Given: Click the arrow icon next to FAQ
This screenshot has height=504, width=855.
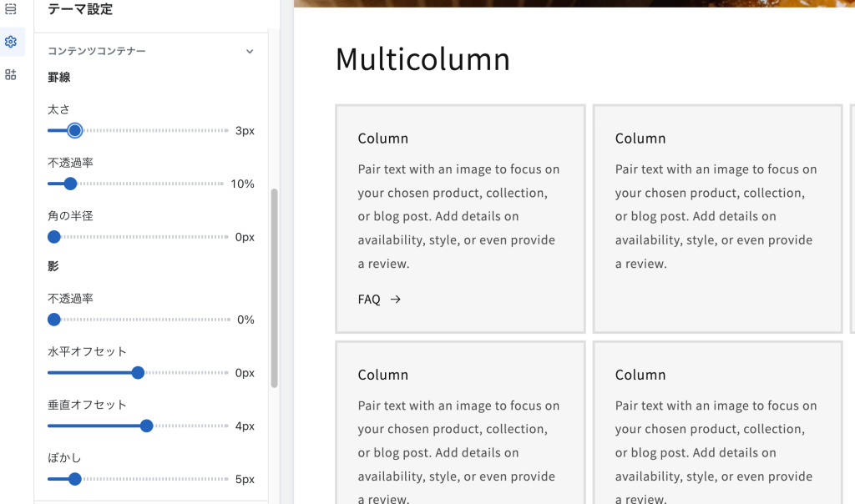Looking at the screenshot, I should coord(396,299).
